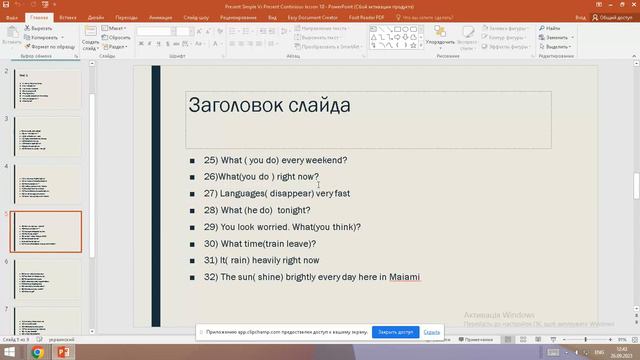Open the font name combo box dropdown
The image size is (640, 360).
click(173, 31)
